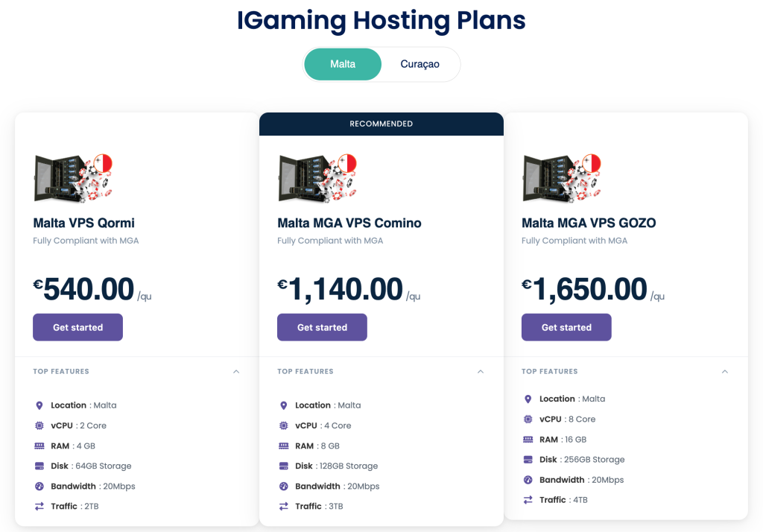Collapse Top Features in Malta VPS Qormi
The width and height of the screenshot is (763, 532).
click(236, 371)
